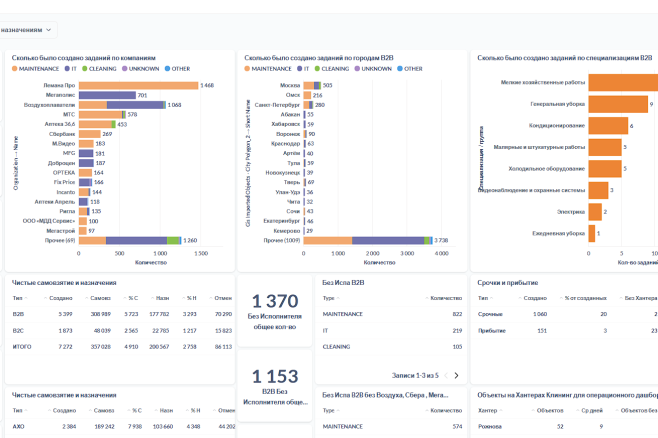Click the Генеральная уборка bar in specializations chart

point(618,104)
